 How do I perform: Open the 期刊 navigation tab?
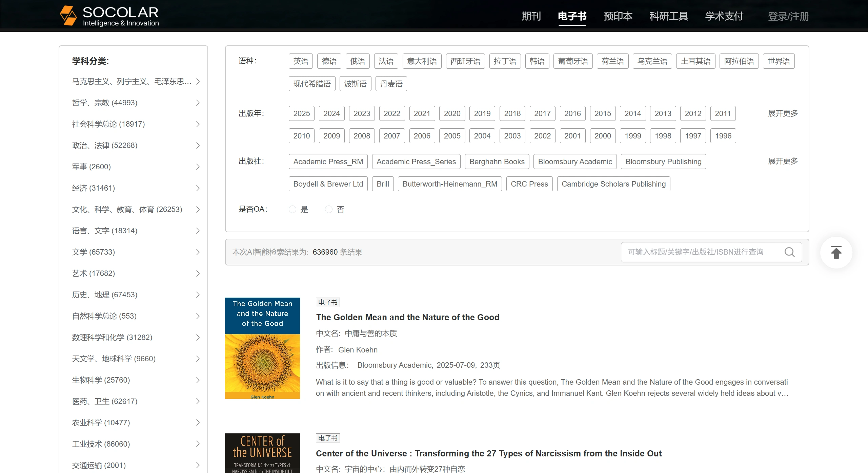[531, 16]
